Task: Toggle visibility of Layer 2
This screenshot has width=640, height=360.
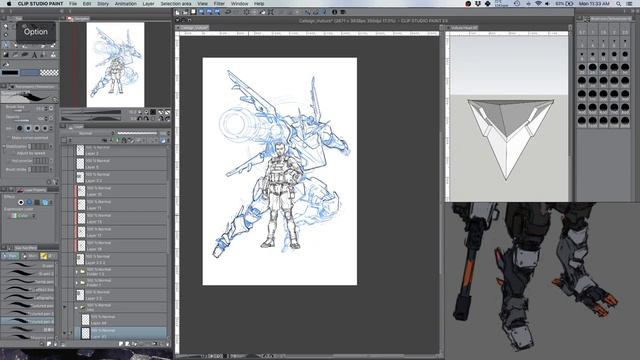Action: (x=64, y=150)
